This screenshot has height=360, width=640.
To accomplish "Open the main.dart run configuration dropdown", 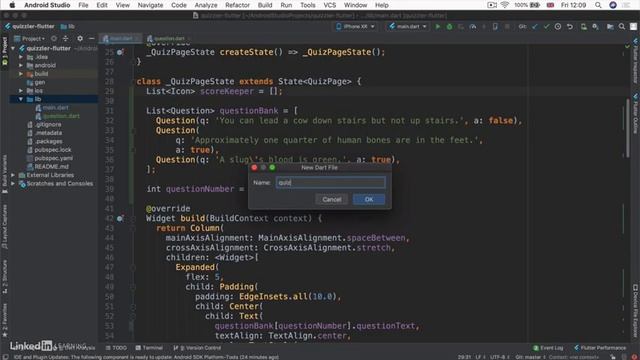I will [408, 27].
